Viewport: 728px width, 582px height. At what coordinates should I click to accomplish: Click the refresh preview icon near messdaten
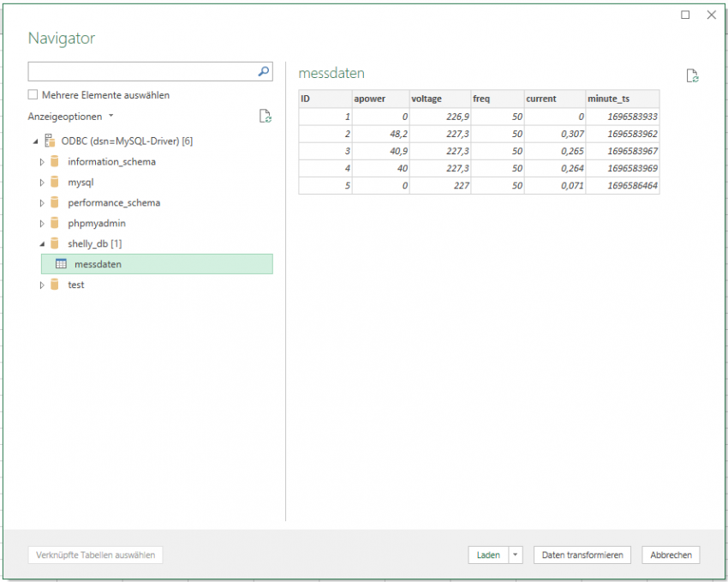693,75
